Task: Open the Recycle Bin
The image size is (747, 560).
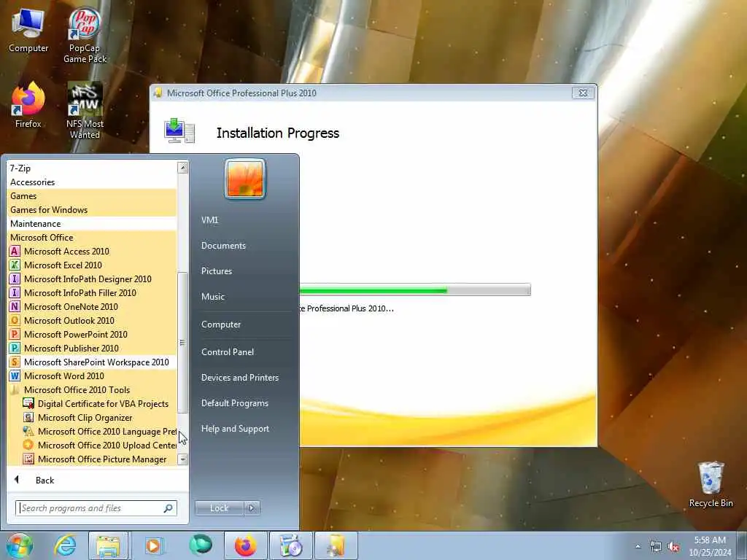Action: (711, 485)
